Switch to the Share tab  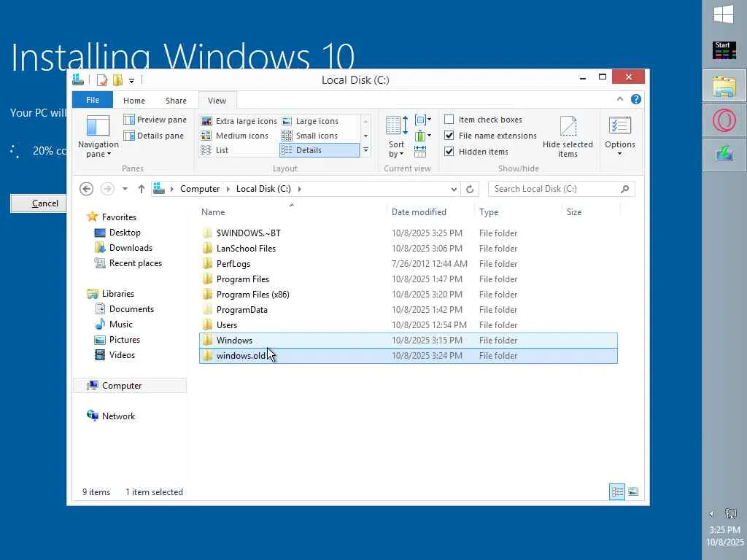pos(176,101)
